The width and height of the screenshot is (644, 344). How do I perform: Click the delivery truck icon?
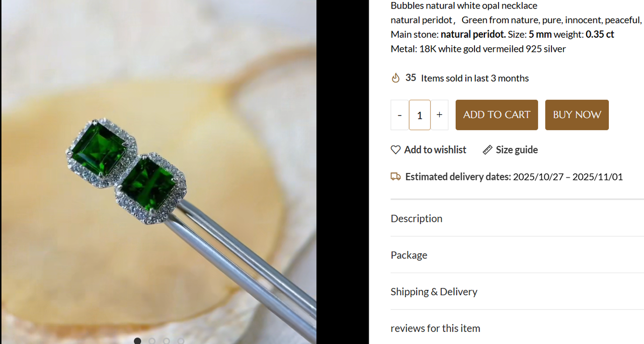[396, 177]
